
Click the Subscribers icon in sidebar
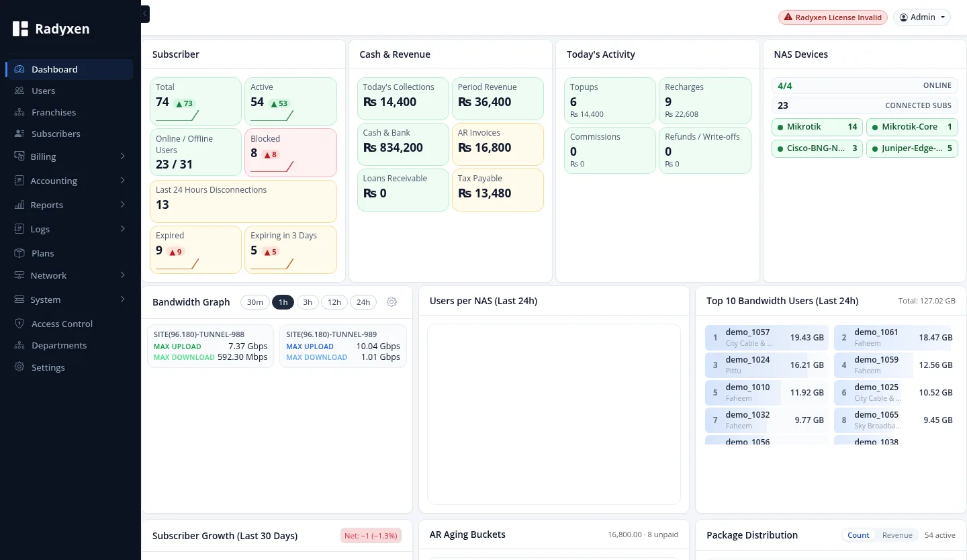pyautogui.click(x=19, y=134)
